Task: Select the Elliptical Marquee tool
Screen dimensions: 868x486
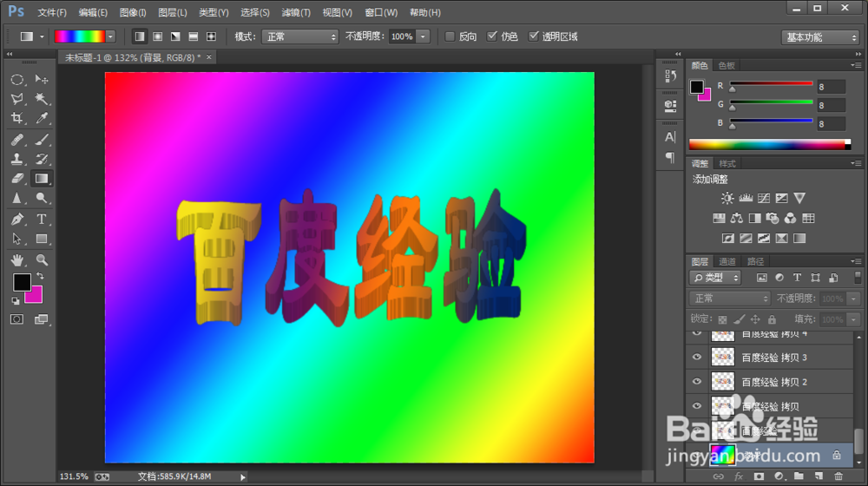Action: [17, 80]
